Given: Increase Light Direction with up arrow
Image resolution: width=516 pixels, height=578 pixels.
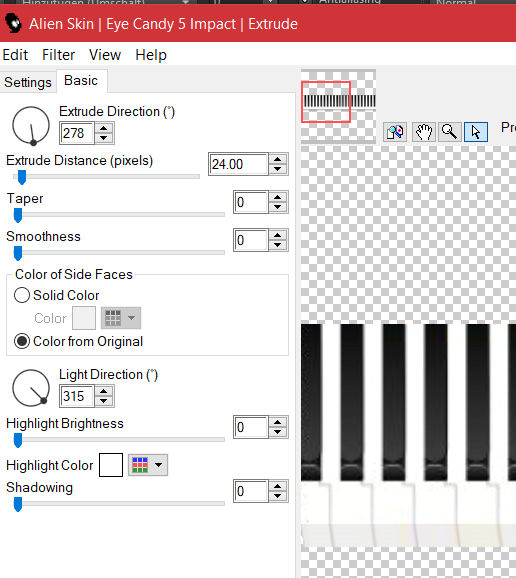Looking at the screenshot, I should click(104, 391).
